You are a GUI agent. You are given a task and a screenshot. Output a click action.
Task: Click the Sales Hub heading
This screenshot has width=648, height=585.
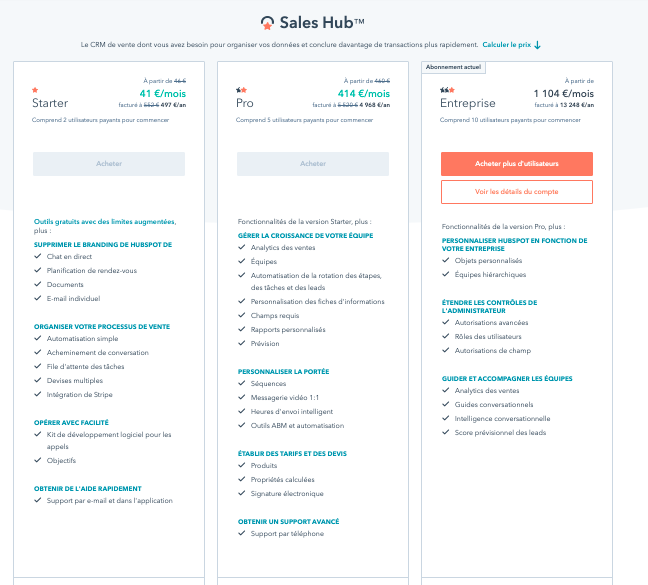[322, 23]
